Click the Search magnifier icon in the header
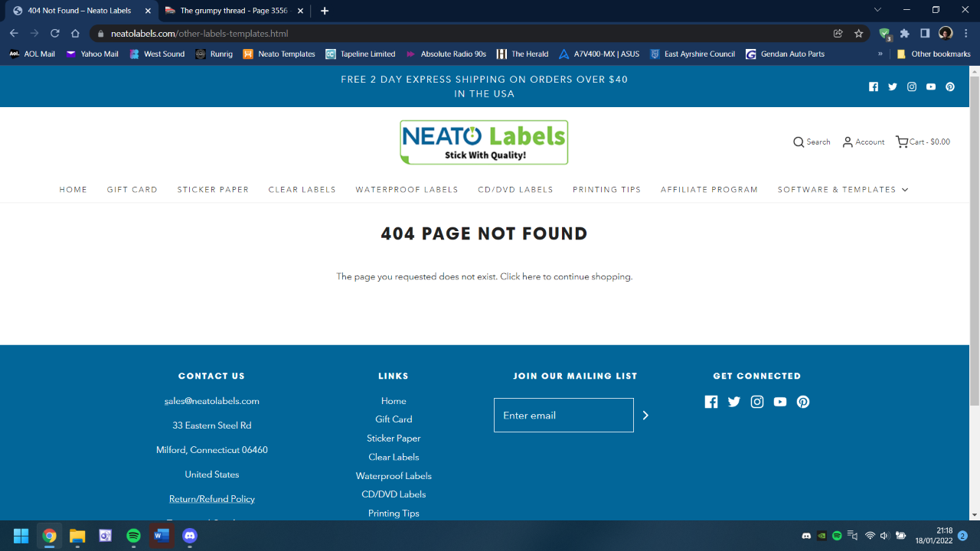The width and height of the screenshot is (980, 551). (x=799, y=142)
